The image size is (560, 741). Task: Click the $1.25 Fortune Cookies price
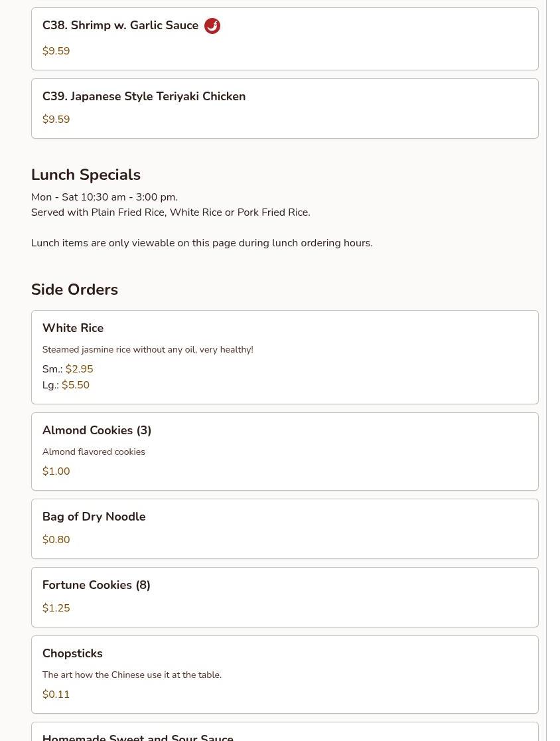click(x=56, y=608)
